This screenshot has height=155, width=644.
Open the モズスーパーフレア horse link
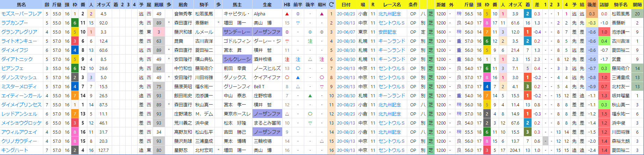tap(21, 14)
